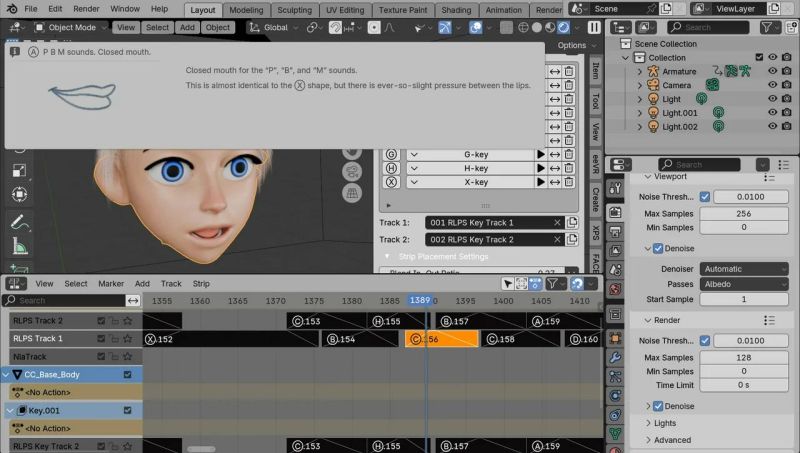This screenshot has height=453, width=800.
Task: Click the G-key left-right arrows icon
Action: coord(555,155)
